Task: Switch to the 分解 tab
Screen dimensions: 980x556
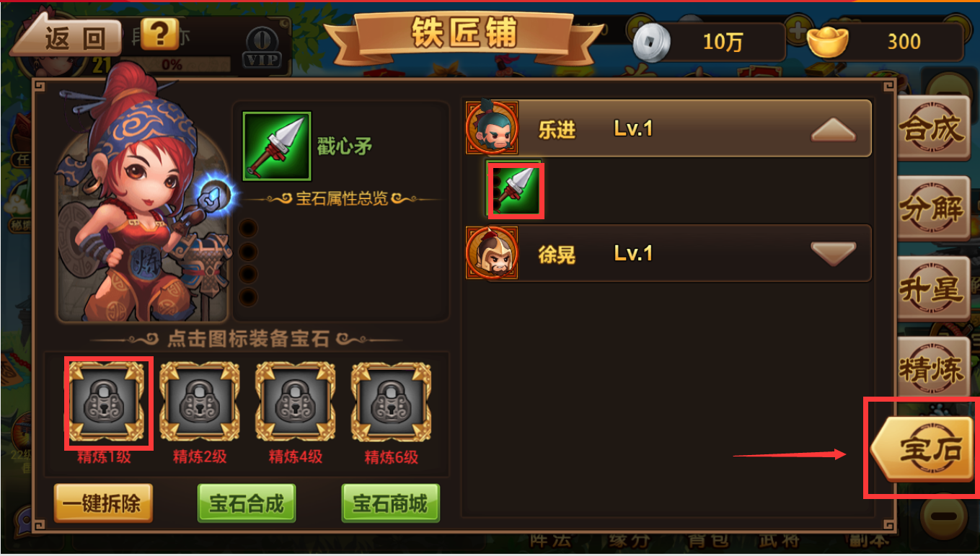Action: coord(932,208)
